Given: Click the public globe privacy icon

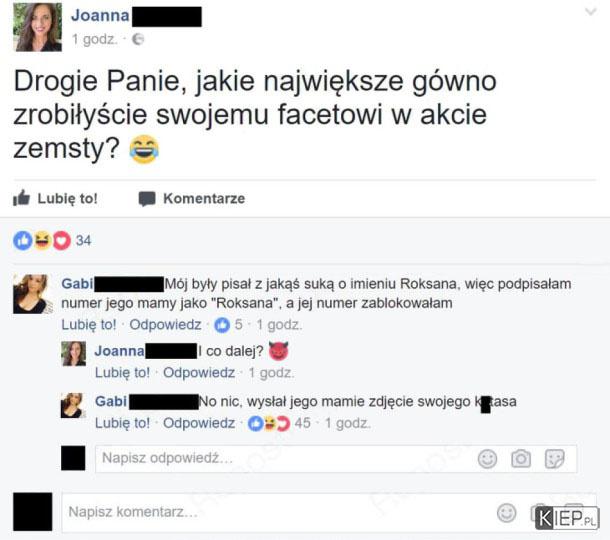Looking at the screenshot, I should (138, 39).
